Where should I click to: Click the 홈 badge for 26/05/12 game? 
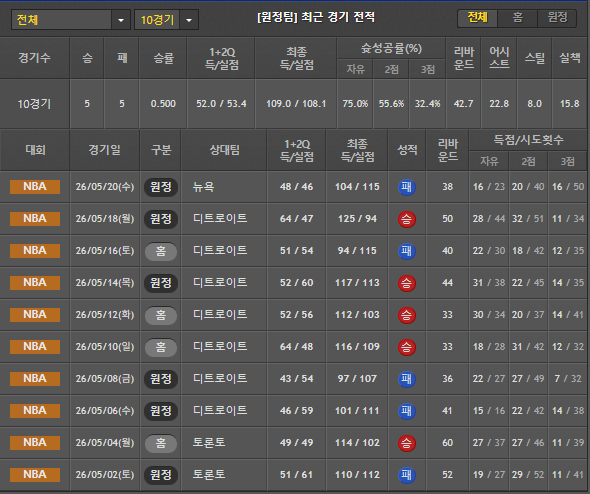161,315
